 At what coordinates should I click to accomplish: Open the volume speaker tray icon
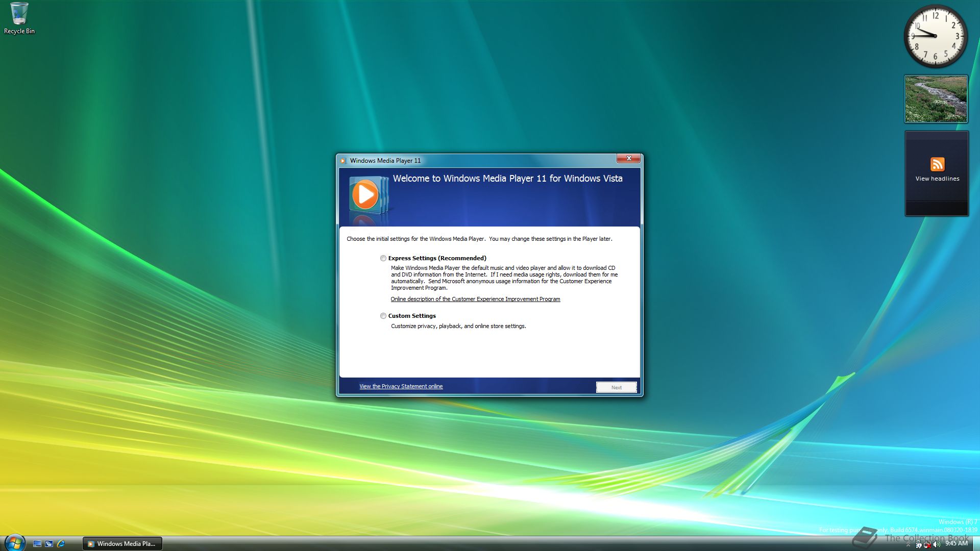[937, 544]
